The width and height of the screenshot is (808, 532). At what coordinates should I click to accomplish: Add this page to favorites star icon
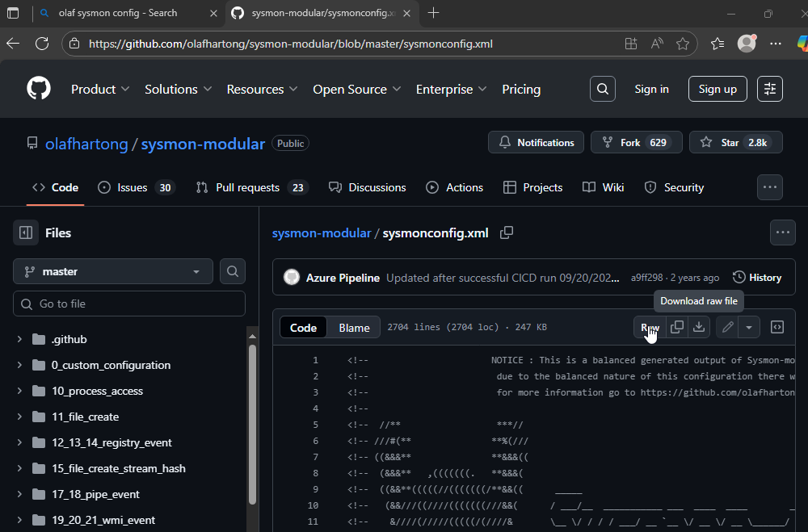coord(682,44)
